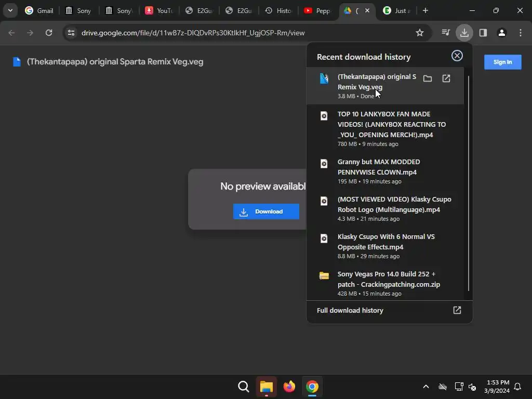Open Windows notifications bell
Image resolution: width=532 pixels, height=399 pixels.
[517, 387]
